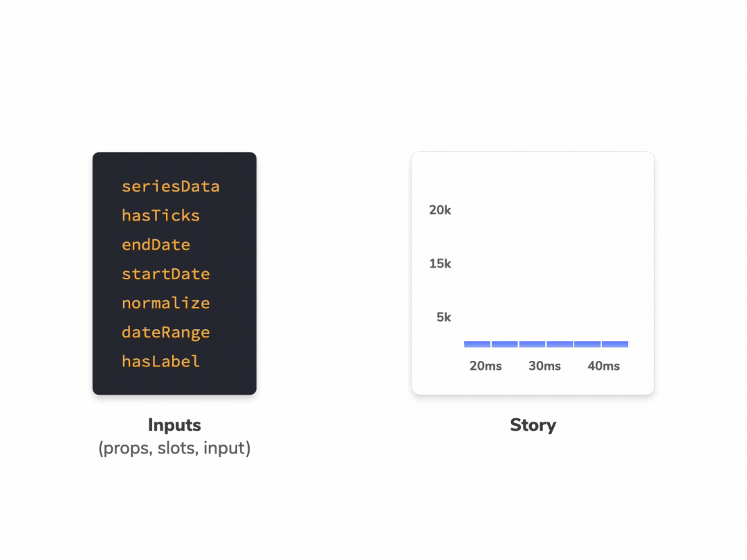Click the hasLabel prop
The width and height of the screenshot is (747, 560).
click(160, 362)
